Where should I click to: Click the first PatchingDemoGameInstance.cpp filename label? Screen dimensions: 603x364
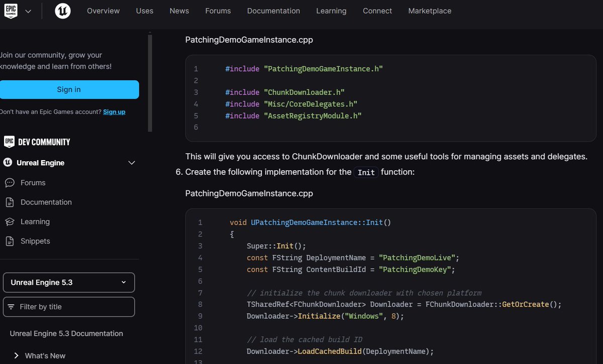(249, 40)
